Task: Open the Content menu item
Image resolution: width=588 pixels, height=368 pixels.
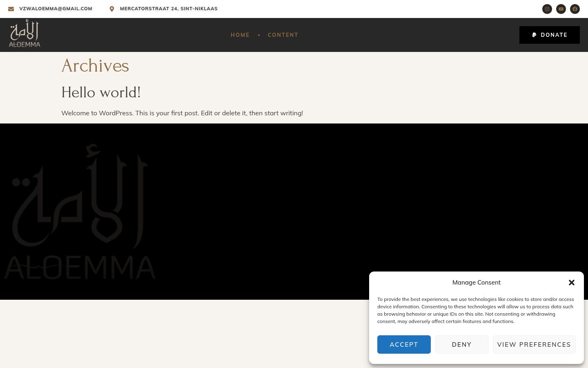Action: tap(283, 35)
